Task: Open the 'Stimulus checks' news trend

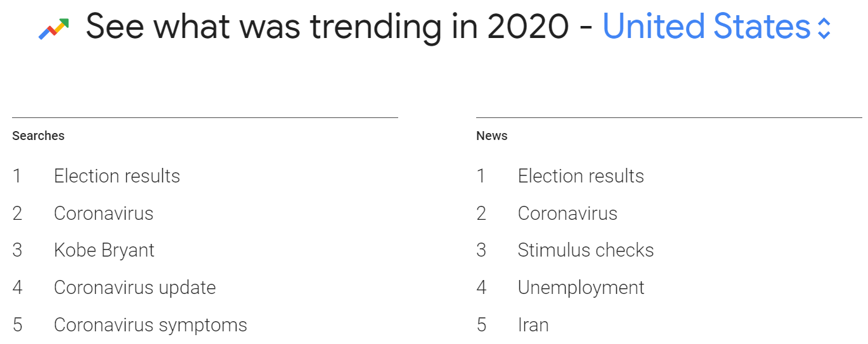Action: coord(585,250)
